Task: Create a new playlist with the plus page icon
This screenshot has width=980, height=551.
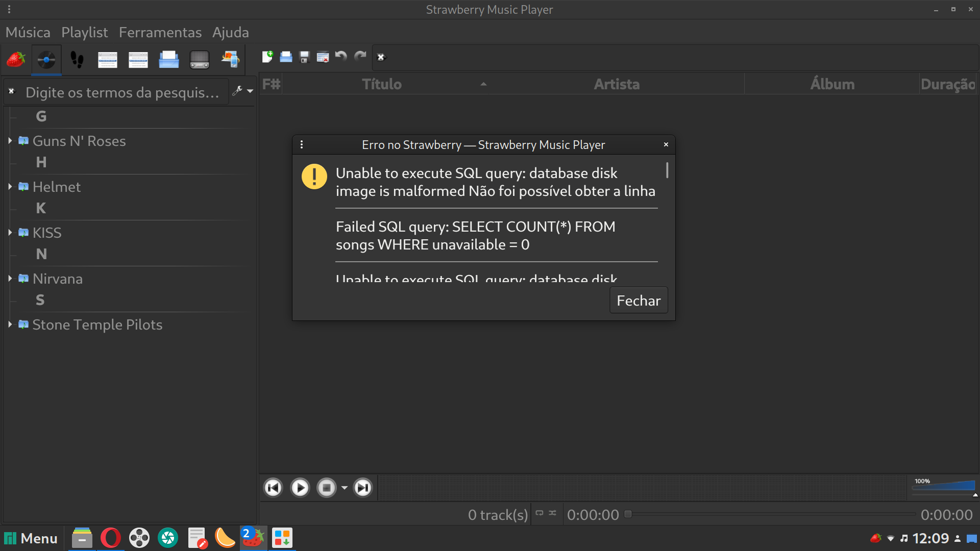Action: (x=267, y=57)
